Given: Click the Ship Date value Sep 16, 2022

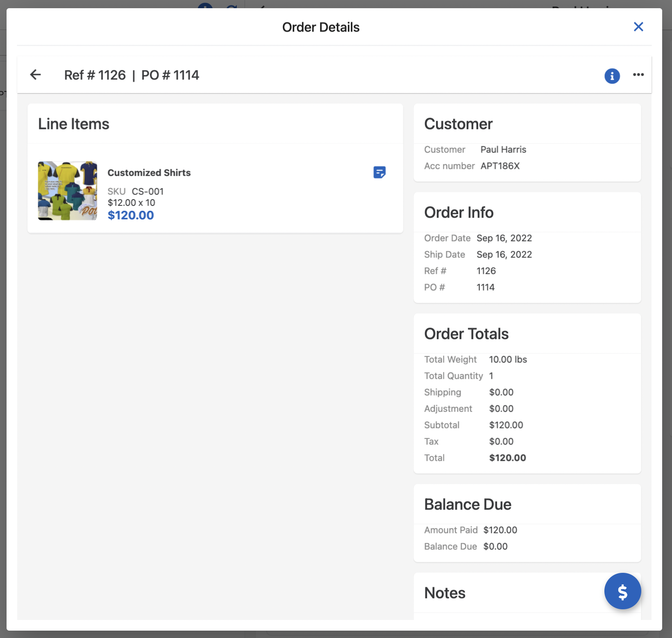Looking at the screenshot, I should [504, 255].
